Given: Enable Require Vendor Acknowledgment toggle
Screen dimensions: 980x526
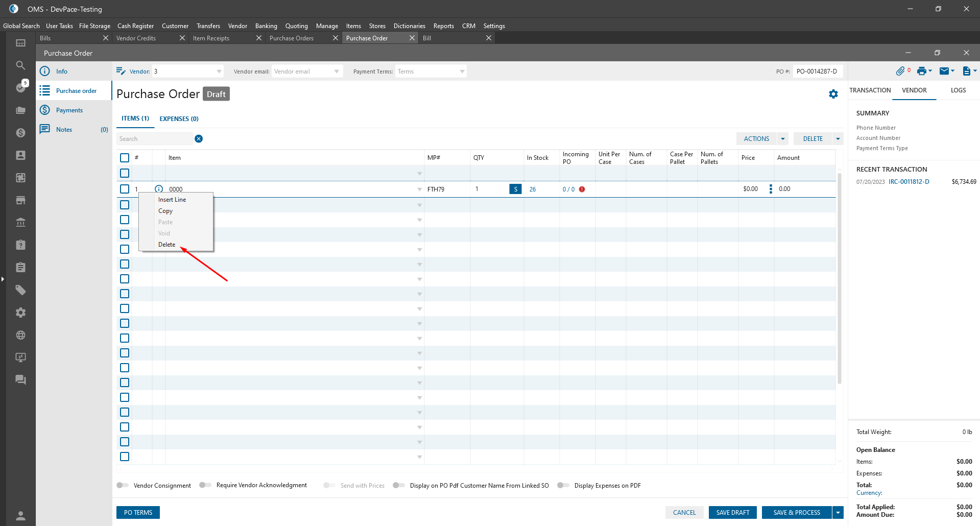Looking at the screenshot, I should 205,485.
